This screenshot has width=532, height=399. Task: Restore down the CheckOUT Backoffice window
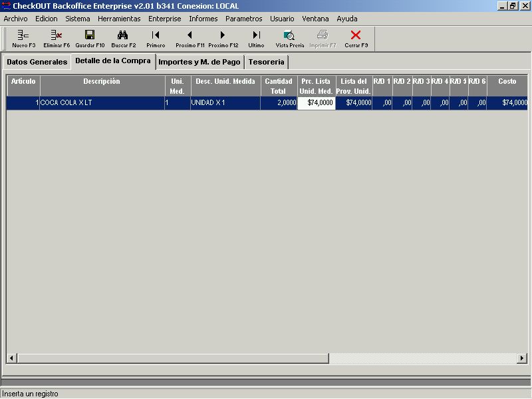click(x=512, y=6)
